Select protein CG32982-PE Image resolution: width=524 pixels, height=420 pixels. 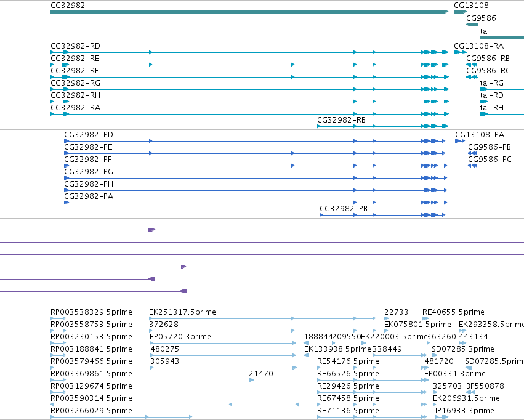(255, 153)
